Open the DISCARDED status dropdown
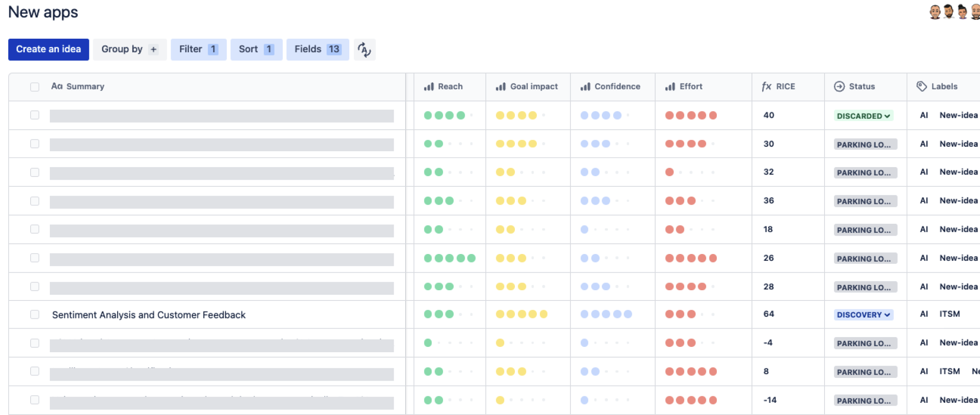980x415 pixels. point(863,116)
